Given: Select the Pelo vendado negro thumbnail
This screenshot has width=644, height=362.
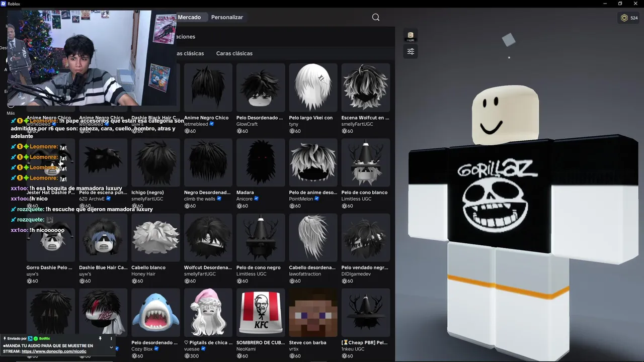Looking at the screenshot, I should (365, 237).
